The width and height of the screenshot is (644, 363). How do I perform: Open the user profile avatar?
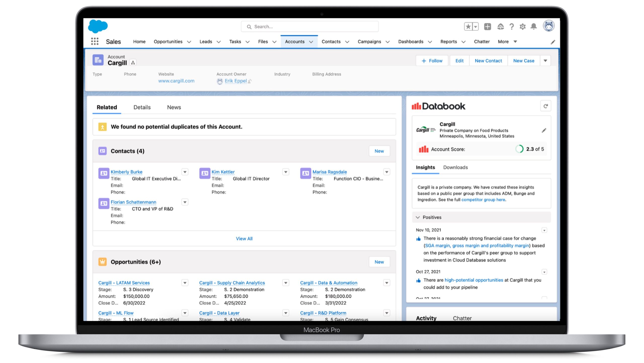548,26
